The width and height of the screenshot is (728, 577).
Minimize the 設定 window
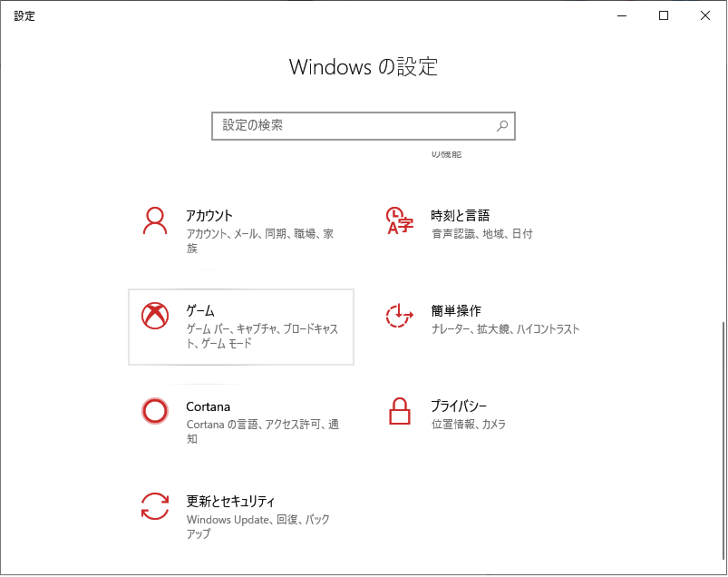point(622,15)
